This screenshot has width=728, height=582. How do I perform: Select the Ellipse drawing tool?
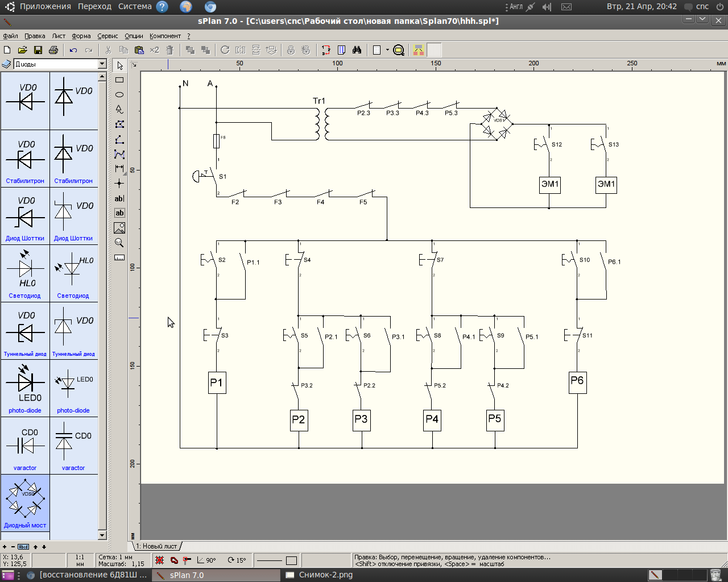[x=119, y=95]
